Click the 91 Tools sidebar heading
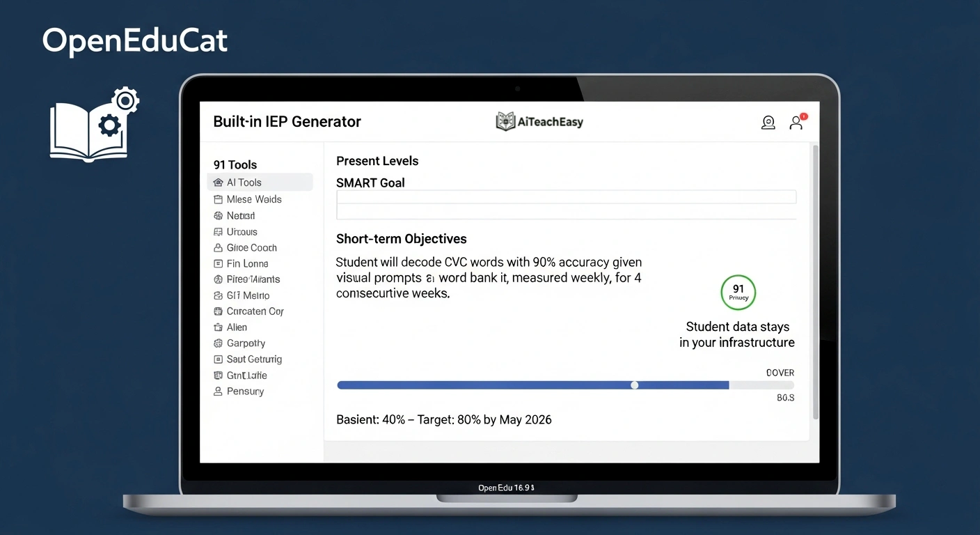The height and width of the screenshot is (535, 980). pyautogui.click(x=235, y=165)
